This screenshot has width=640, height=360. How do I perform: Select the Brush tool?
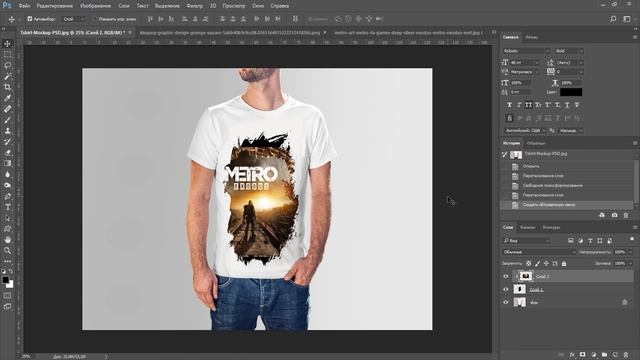click(7, 120)
